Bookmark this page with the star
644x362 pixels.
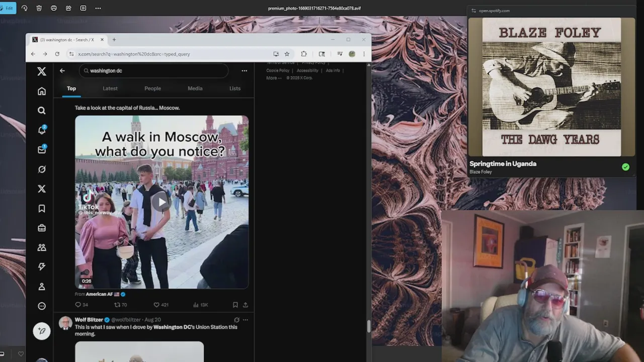287,54
